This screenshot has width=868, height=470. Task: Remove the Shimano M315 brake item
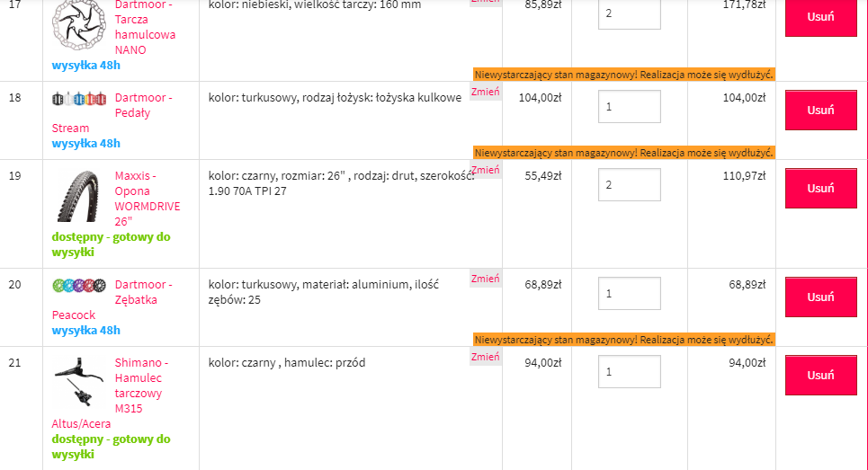[820, 375]
